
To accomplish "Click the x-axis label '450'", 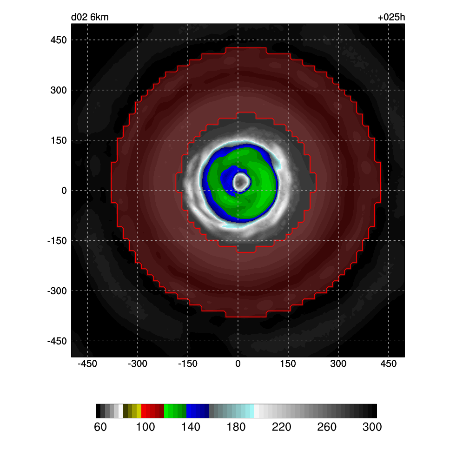I will point(388,364).
